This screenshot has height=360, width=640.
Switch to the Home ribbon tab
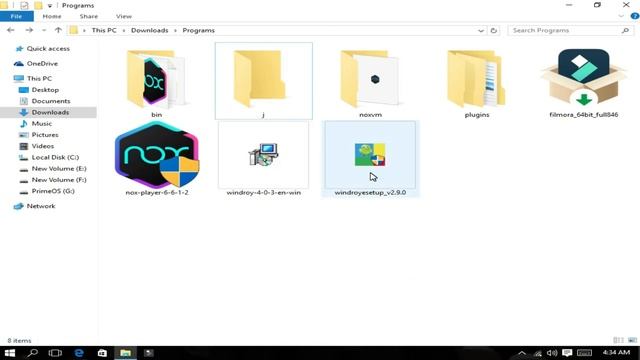pos(52,16)
